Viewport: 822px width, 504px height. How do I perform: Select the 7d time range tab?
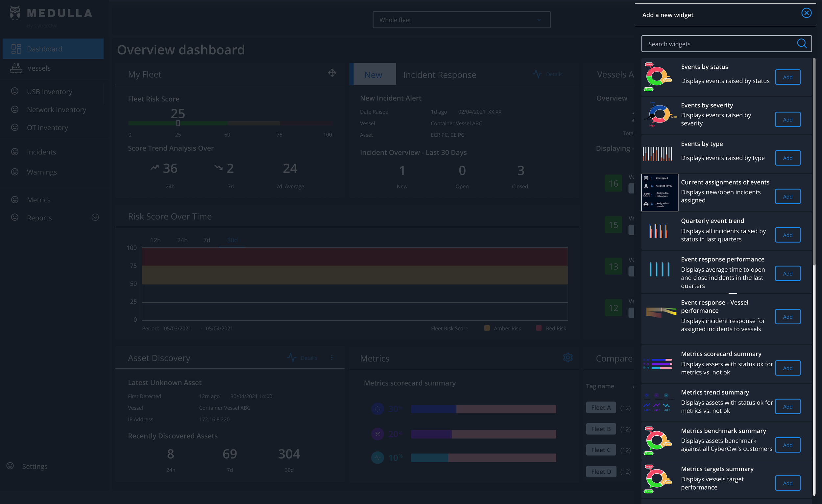click(207, 240)
